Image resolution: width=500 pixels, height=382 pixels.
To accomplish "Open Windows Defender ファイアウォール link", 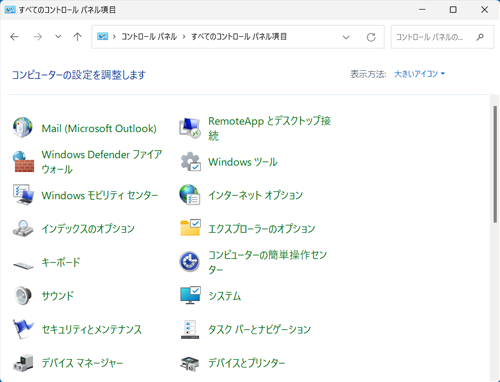I will (102, 162).
